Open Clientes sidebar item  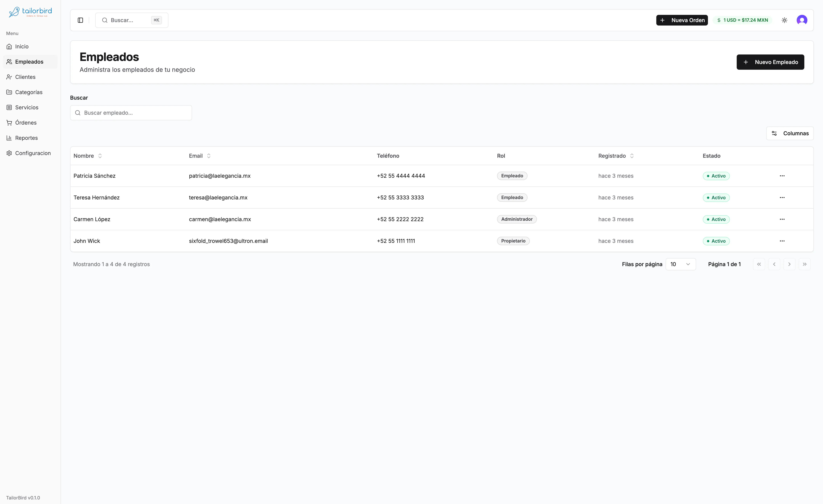click(x=30, y=77)
